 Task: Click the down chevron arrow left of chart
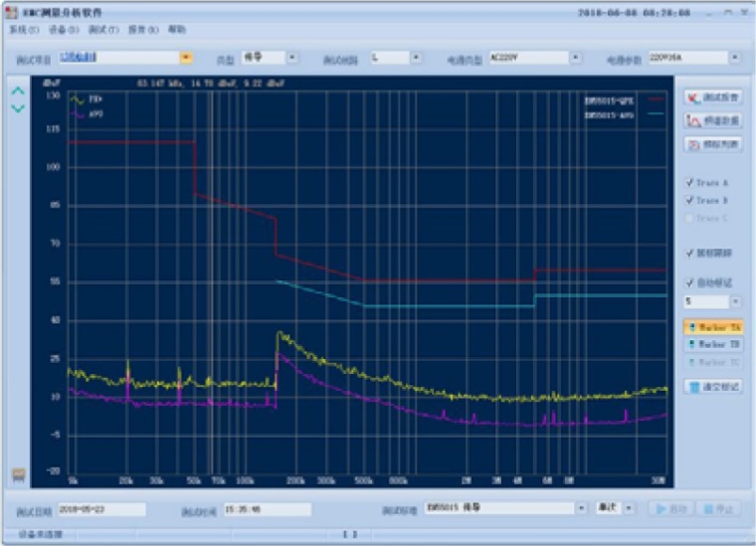[x=18, y=107]
